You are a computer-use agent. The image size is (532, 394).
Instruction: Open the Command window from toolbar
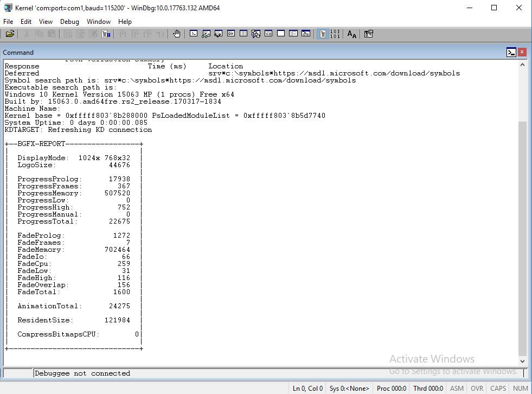[x=194, y=34]
